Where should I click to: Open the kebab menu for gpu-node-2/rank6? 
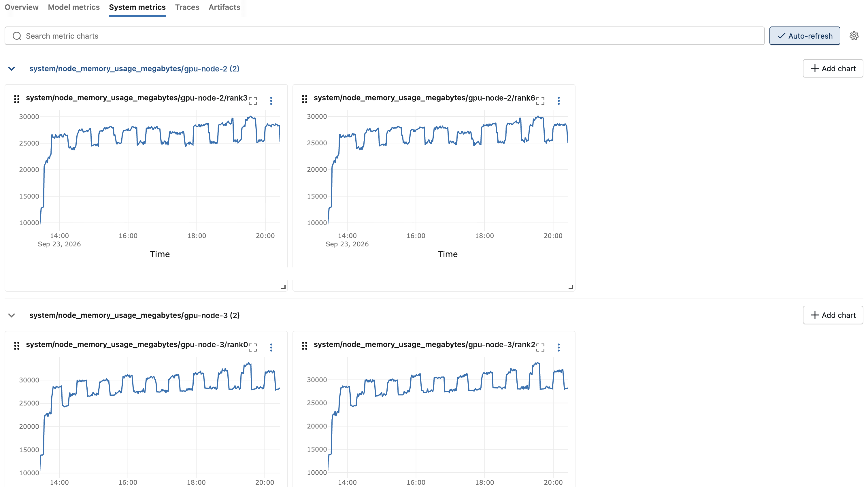tap(559, 101)
